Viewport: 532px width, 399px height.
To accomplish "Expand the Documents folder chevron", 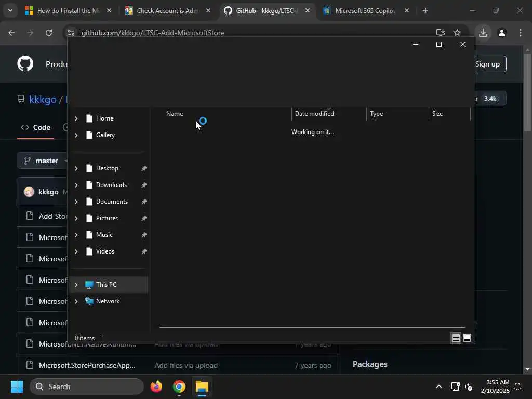I will pyautogui.click(x=76, y=202).
